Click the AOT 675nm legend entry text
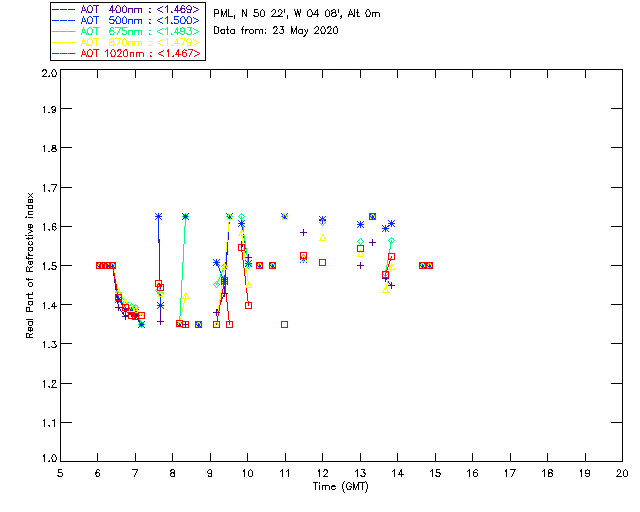The image size is (640, 512). 140,31
